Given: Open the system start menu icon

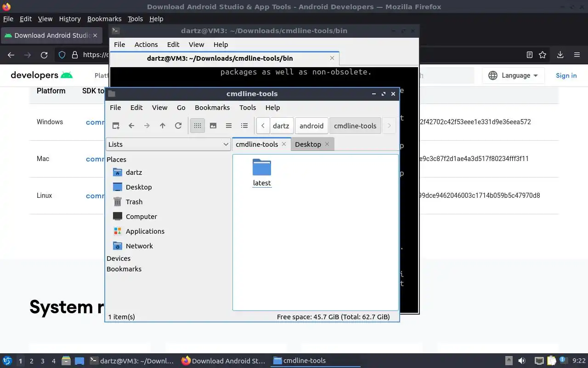Looking at the screenshot, I should 7,361.
